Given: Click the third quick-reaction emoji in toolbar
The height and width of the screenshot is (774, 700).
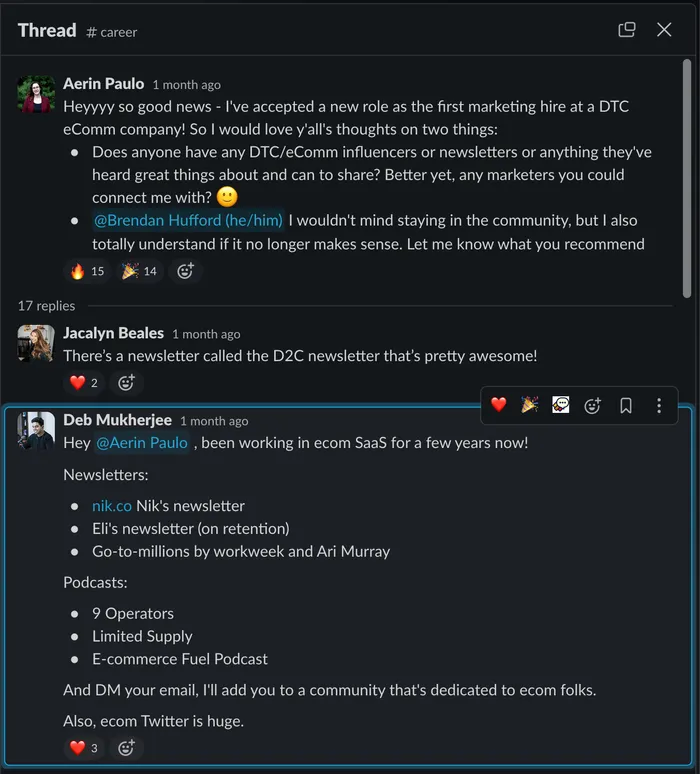Looking at the screenshot, I should point(560,405).
